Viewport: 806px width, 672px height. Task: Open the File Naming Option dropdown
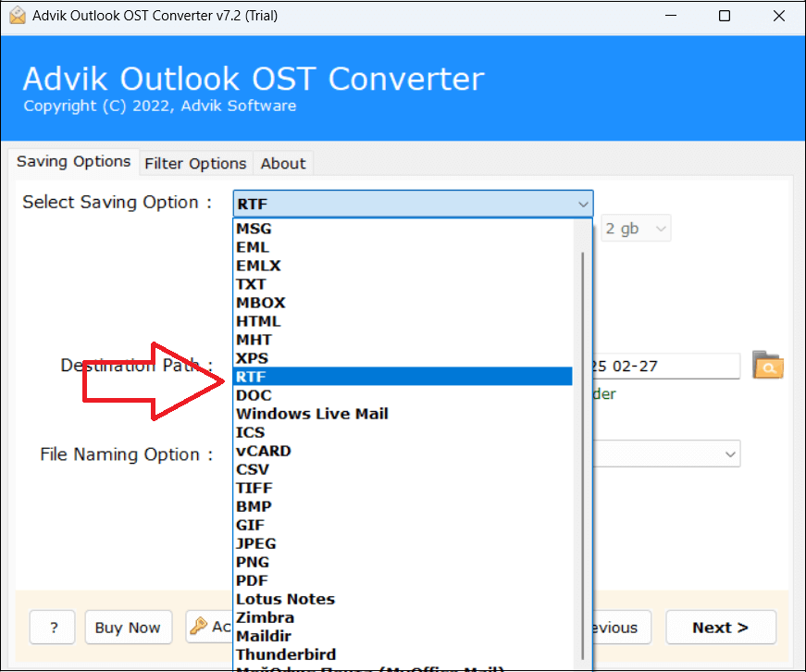click(x=666, y=454)
